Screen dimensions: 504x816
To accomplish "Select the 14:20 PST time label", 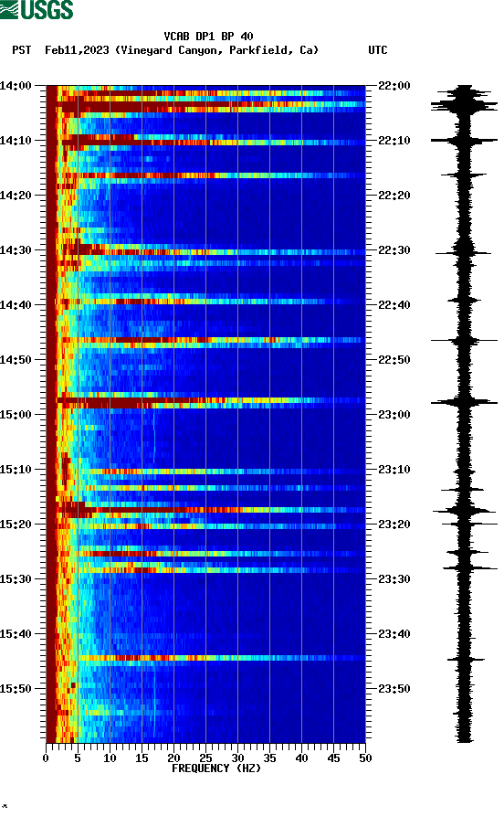I will click(x=16, y=196).
